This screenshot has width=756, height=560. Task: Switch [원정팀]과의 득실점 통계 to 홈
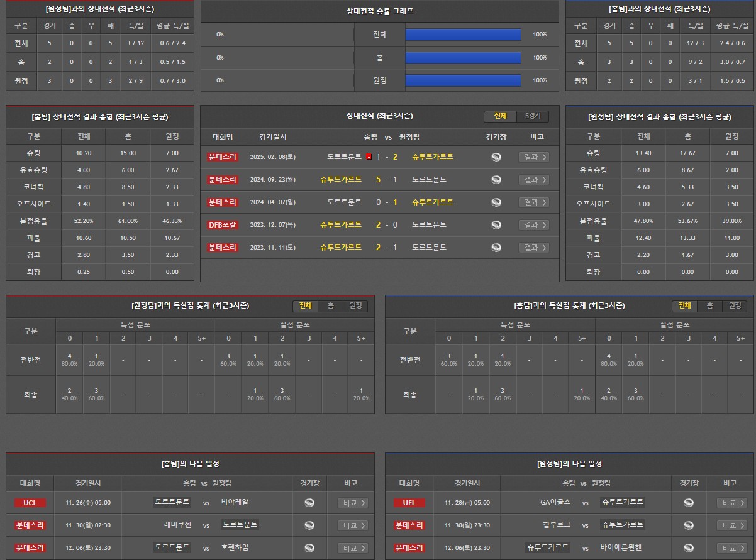[330, 306]
